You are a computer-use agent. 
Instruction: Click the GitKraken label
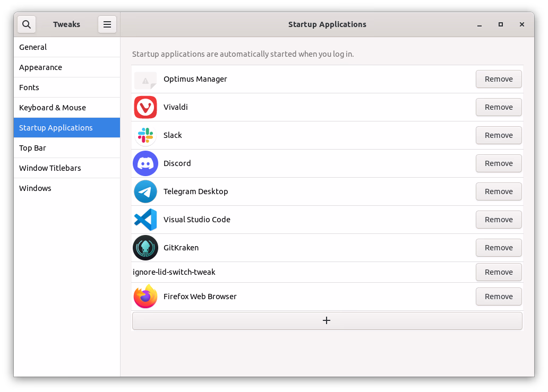(x=181, y=248)
